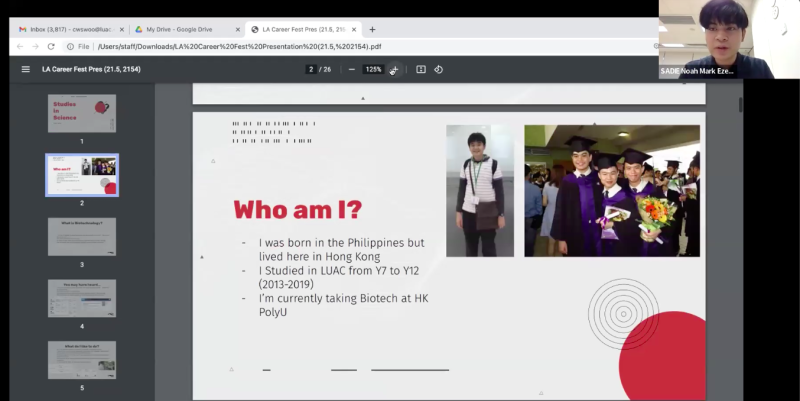Viewport: 800px width, 401px height.
Task: Click the PDF vertical scrollbar thumb
Action: pyautogui.click(x=740, y=104)
